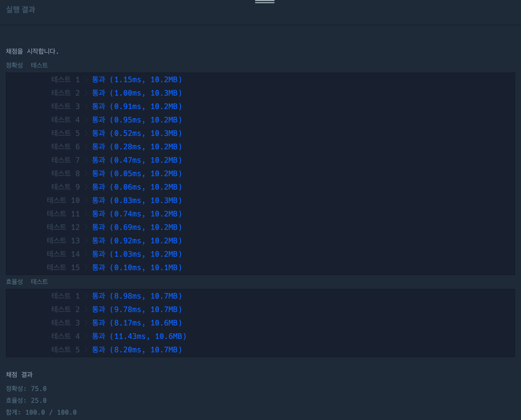Click chevron next to 테스트 10
This screenshot has width=521, height=420.
[86, 200]
